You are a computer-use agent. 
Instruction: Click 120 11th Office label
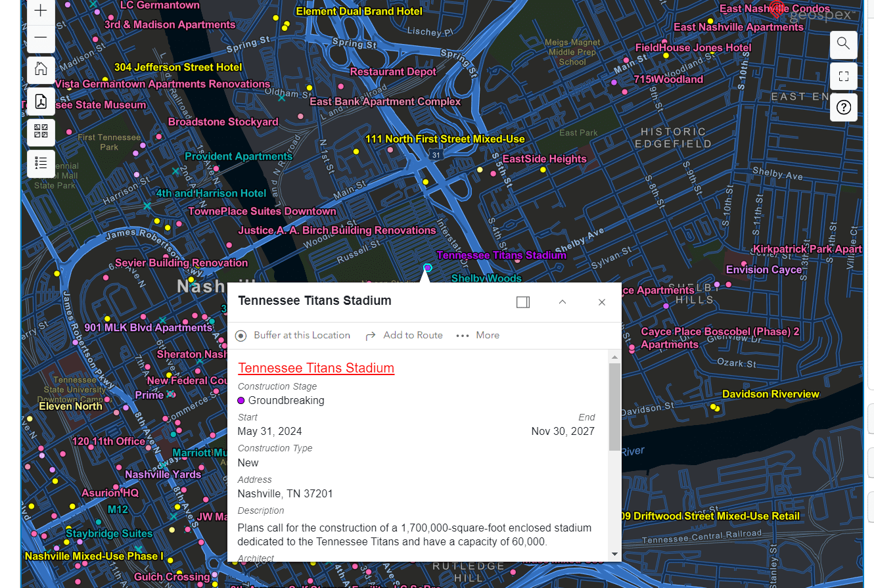coord(108,441)
